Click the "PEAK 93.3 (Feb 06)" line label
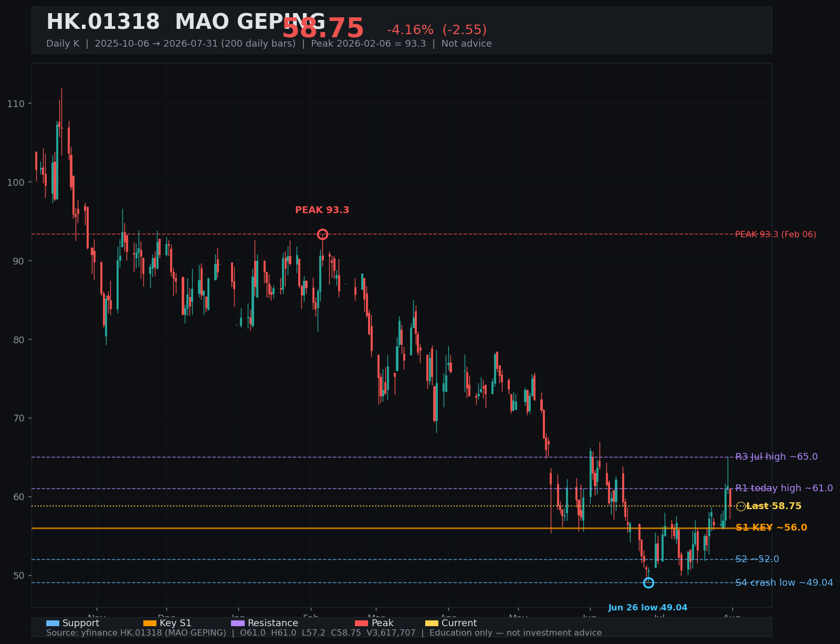The image size is (840, 644). (x=775, y=234)
